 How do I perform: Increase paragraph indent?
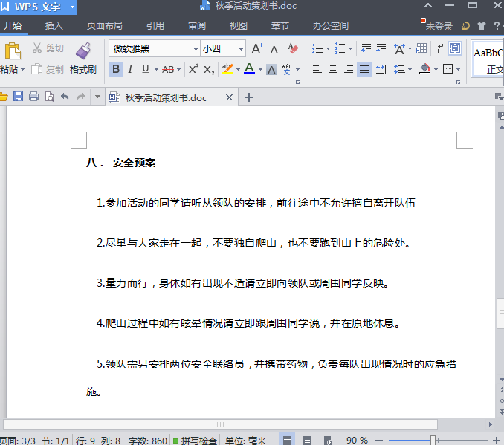pyautogui.click(x=381, y=49)
